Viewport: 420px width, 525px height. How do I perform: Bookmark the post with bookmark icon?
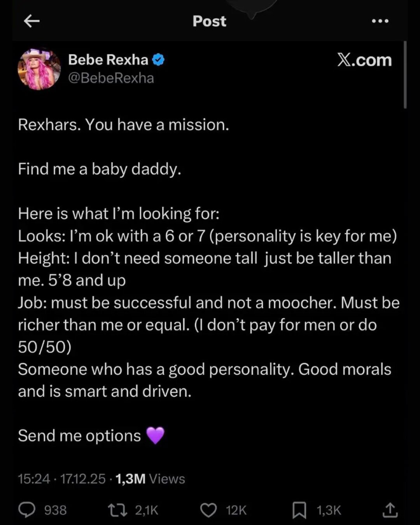(x=299, y=510)
